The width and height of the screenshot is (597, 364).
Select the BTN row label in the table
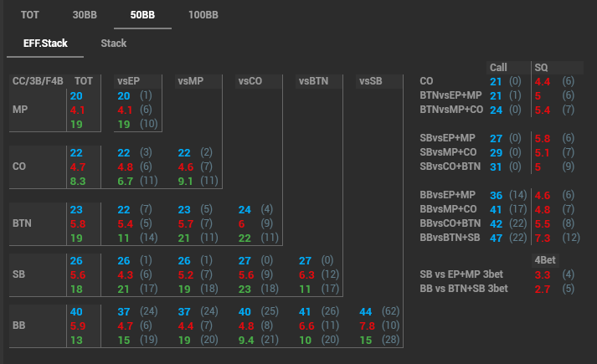(23, 224)
